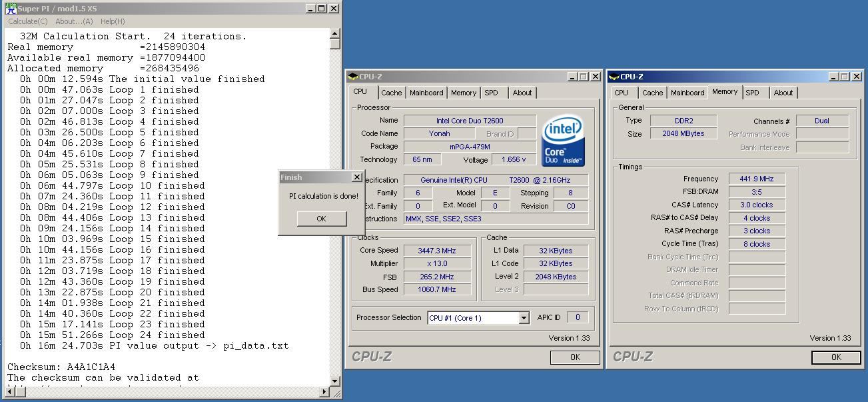Click the right CPU-Z window title icon

coord(614,77)
